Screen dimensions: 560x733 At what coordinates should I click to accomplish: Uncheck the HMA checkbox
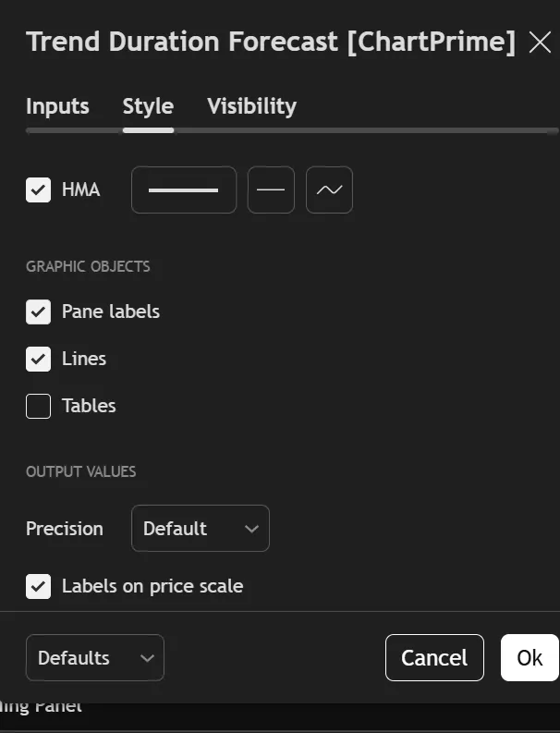(x=38, y=190)
